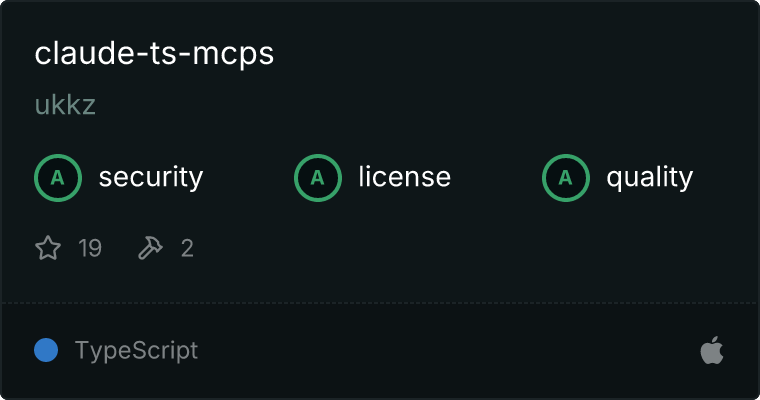This screenshot has height=400, width=760.
Task: Click the tools count 2
Action: point(187,248)
